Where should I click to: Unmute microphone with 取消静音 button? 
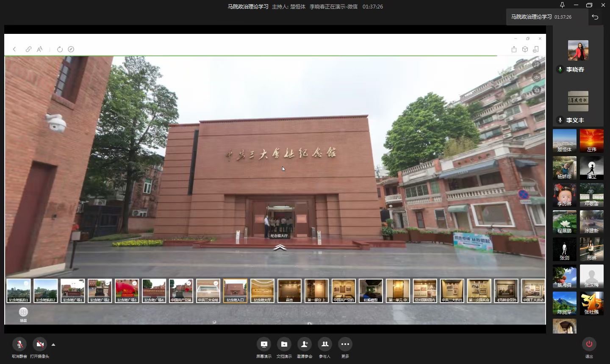pos(19,344)
